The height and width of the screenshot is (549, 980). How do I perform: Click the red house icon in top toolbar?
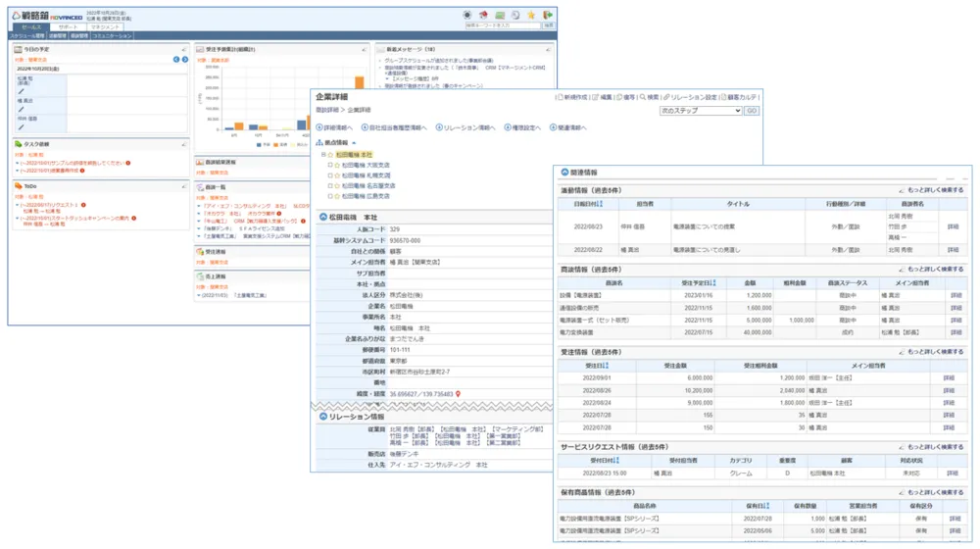483,15
